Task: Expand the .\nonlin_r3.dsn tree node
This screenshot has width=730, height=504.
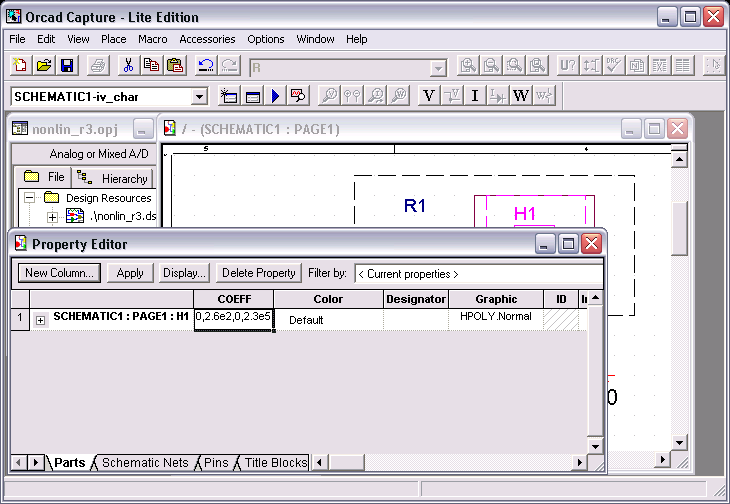Action: [53, 217]
